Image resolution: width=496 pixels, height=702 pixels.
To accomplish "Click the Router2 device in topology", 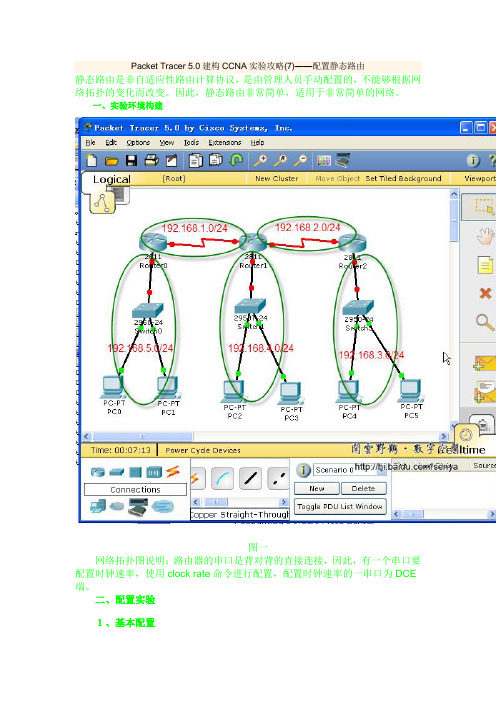I will pos(352,243).
